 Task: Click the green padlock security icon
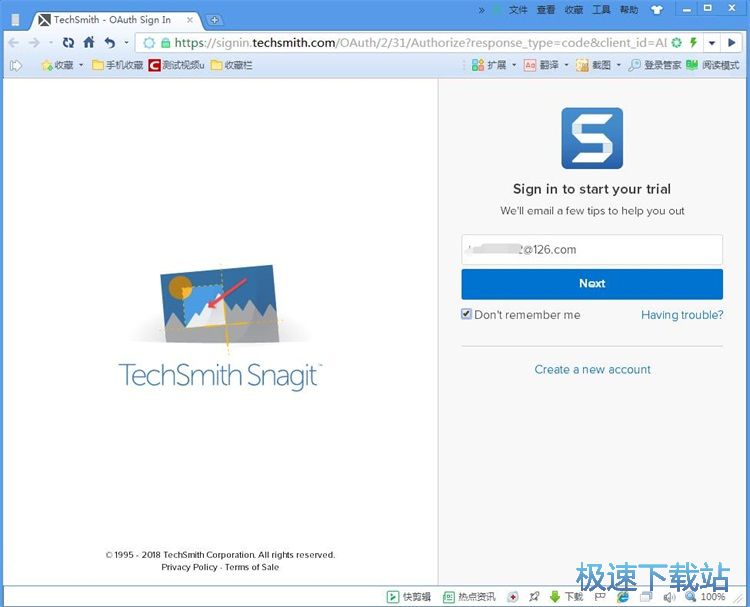[x=165, y=43]
